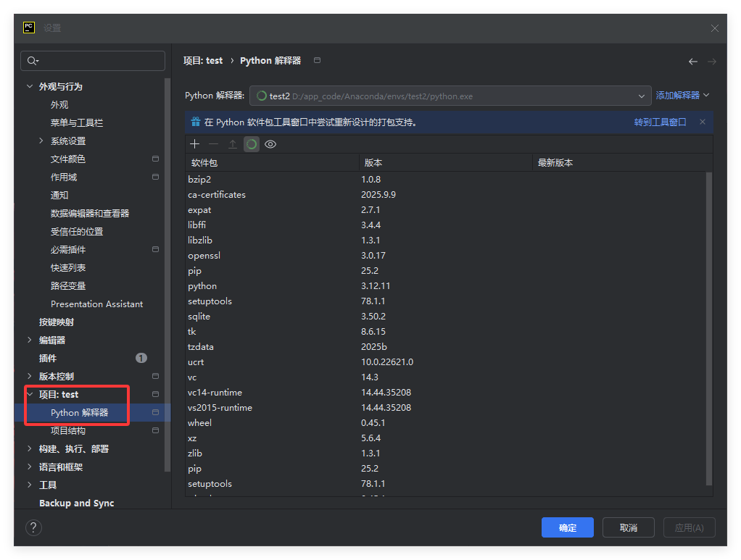The width and height of the screenshot is (741, 560).
Task: Click the package list vertical scrollbar
Action: (709, 329)
